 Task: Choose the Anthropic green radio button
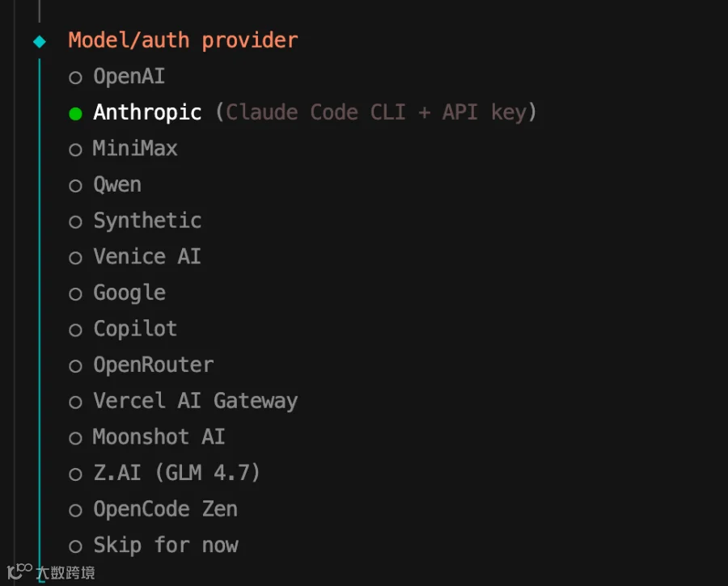coord(75,113)
